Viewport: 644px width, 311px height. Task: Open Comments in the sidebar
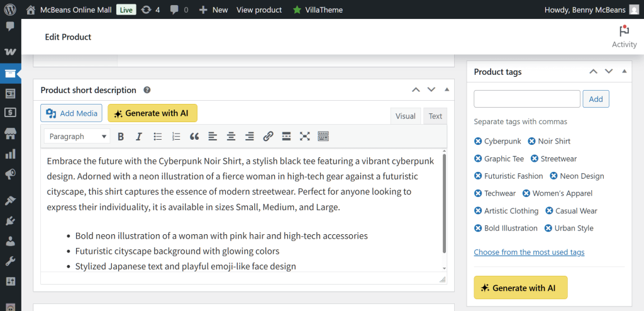[10, 26]
